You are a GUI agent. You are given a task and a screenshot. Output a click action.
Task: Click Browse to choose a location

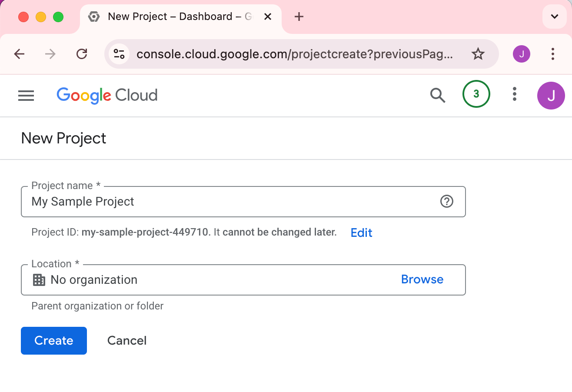tap(422, 279)
